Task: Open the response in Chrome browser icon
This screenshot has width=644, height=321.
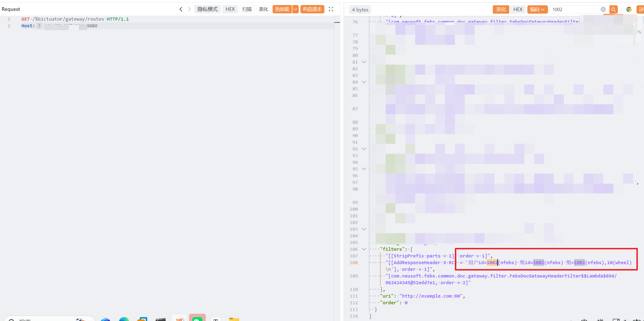Action: pyautogui.click(x=629, y=9)
